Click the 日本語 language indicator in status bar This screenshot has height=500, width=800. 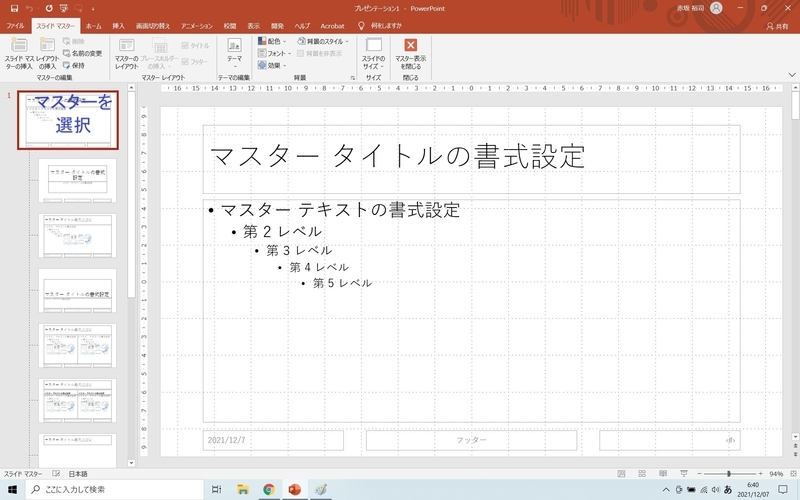78,474
